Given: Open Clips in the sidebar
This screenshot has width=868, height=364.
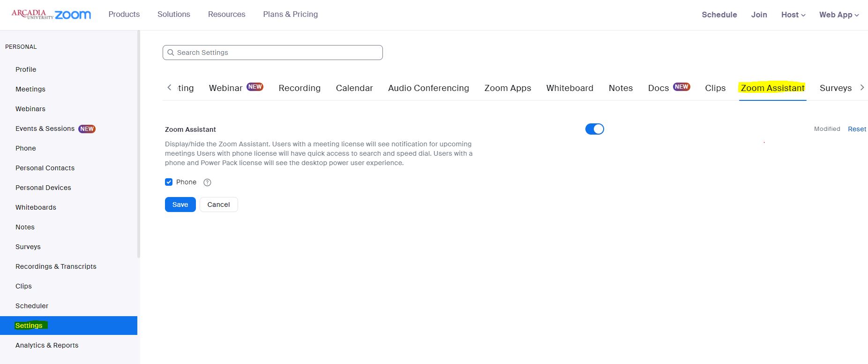Looking at the screenshot, I should (23, 286).
